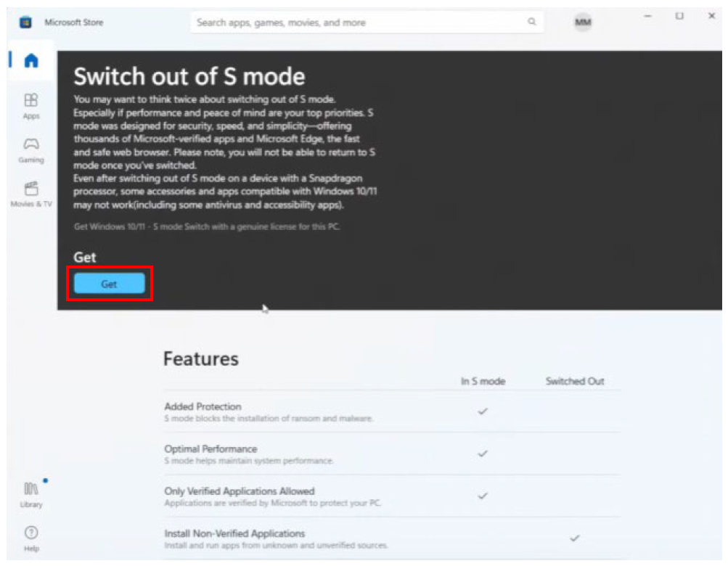Open the Library
Screen dimensions: 728x566
point(31,493)
